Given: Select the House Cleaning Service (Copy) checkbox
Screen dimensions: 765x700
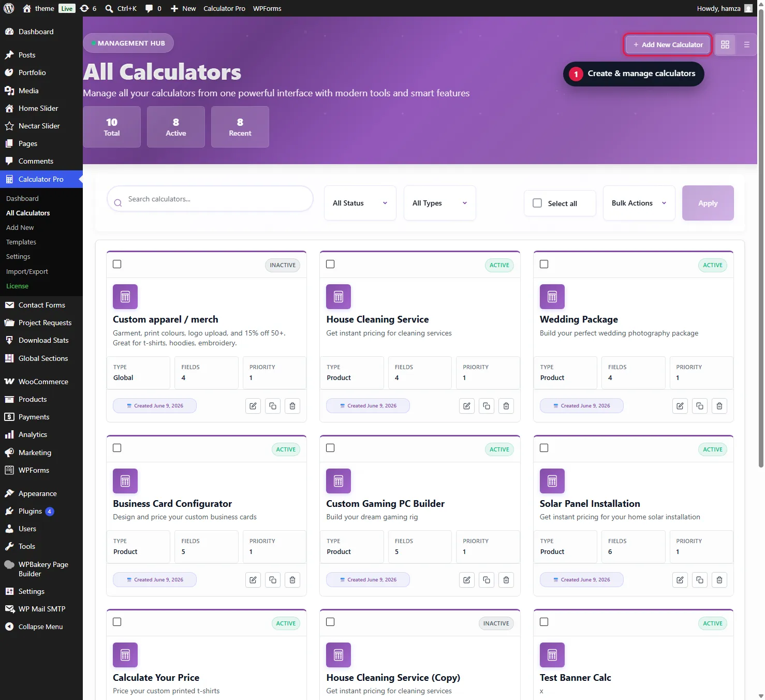Looking at the screenshot, I should click(x=330, y=622).
